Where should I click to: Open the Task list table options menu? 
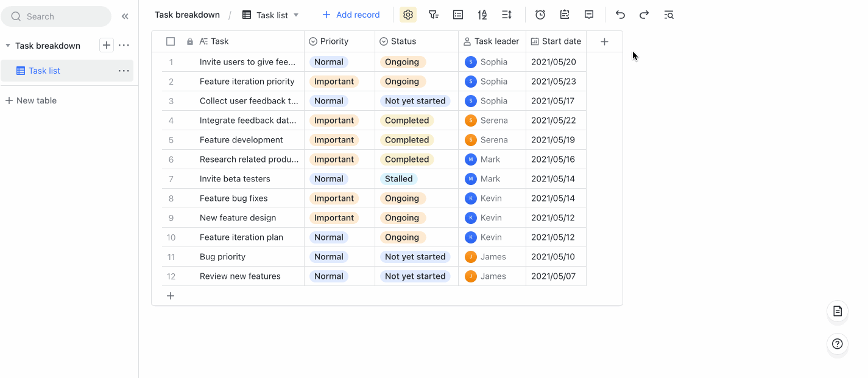(x=124, y=71)
